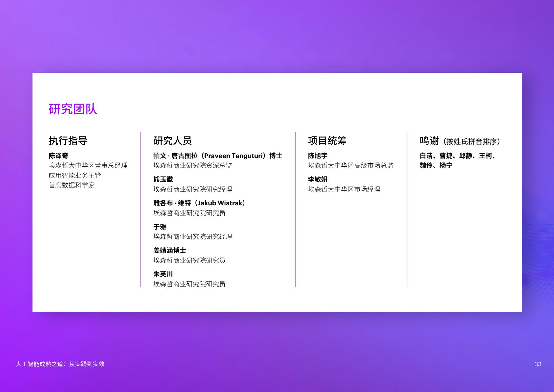The image size is (554, 392).
Task: Click the 项目统筹 section heading
Action: (327, 141)
